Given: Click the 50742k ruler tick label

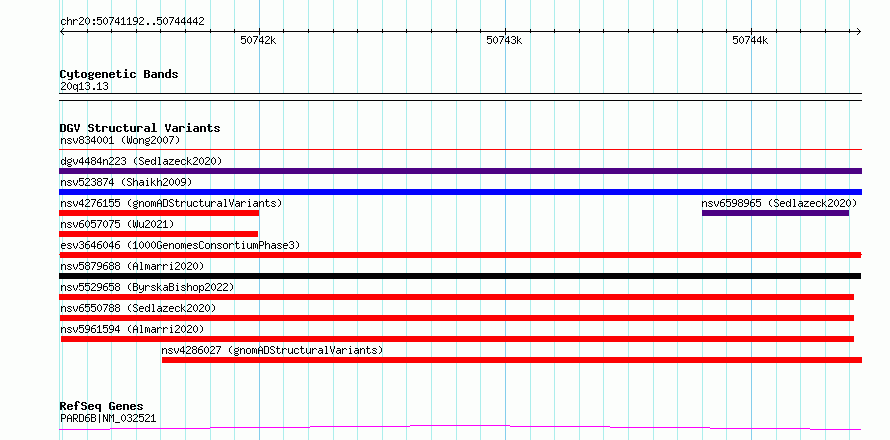Looking at the screenshot, I should [258, 40].
